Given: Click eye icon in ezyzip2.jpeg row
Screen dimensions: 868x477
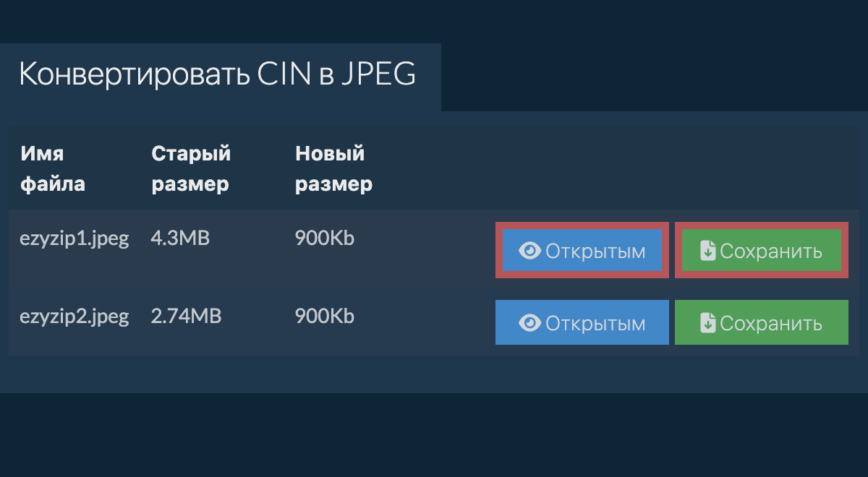Looking at the screenshot, I should [530, 323].
